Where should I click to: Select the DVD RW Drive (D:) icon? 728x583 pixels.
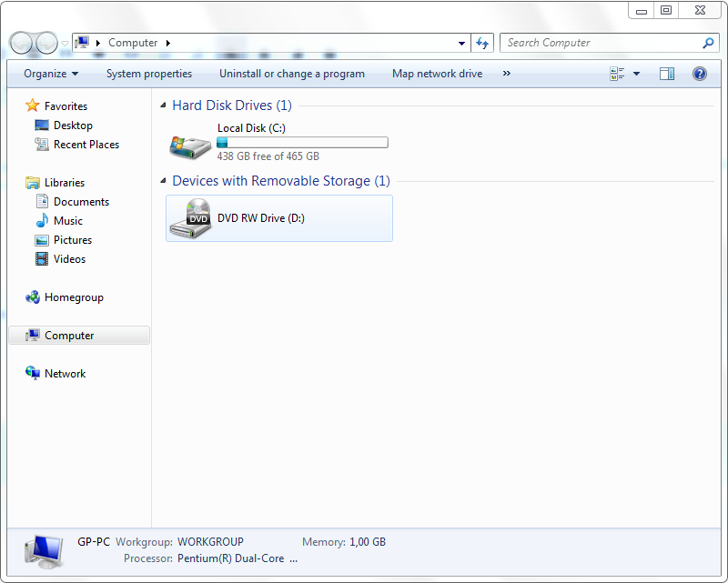click(x=190, y=219)
